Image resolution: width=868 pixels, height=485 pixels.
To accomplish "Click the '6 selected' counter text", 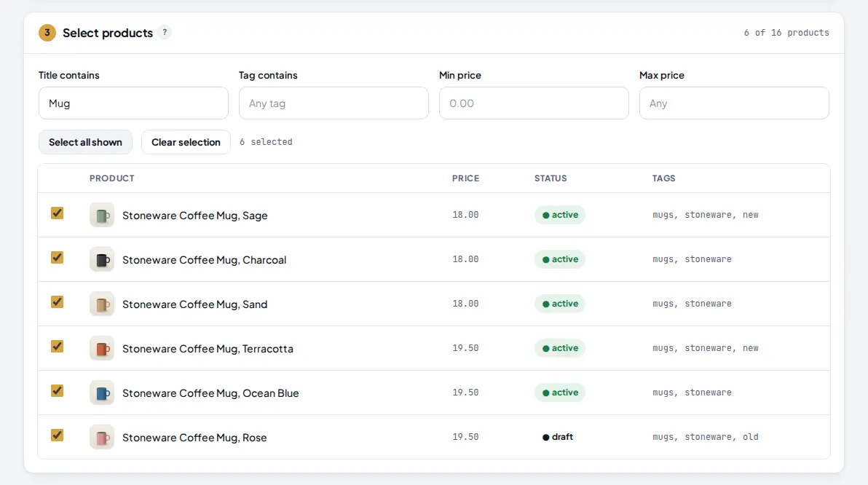I will (x=266, y=142).
